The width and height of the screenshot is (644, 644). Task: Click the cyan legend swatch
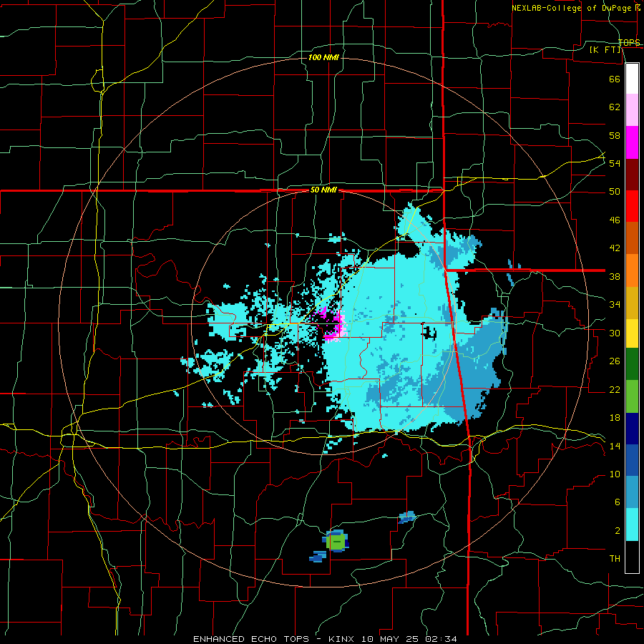(632, 525)
